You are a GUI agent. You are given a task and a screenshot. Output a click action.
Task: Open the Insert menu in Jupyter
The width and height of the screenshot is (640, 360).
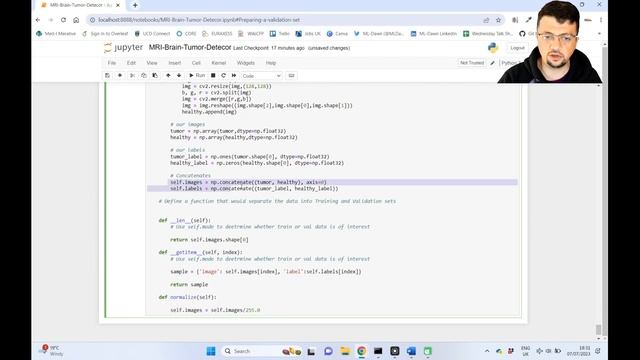[175, 63]
